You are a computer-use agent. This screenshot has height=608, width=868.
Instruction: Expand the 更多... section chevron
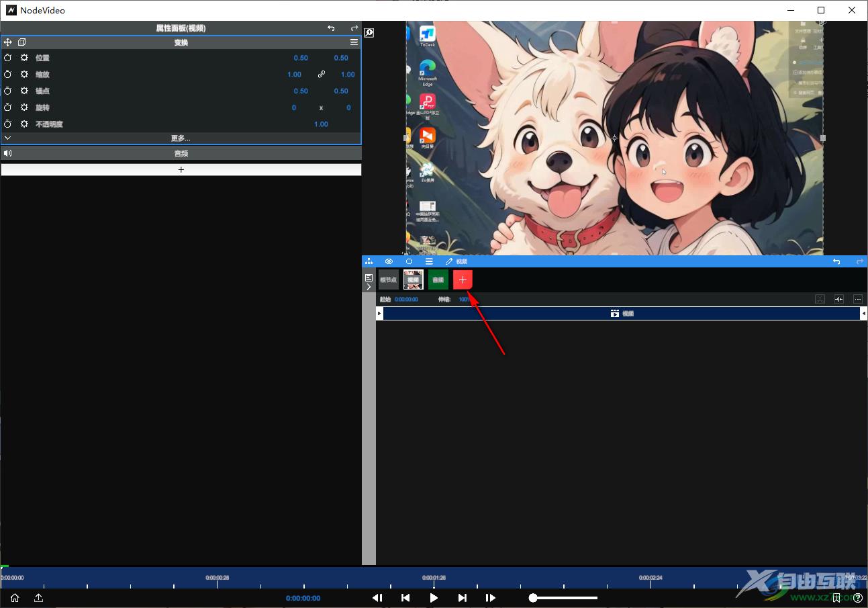(x=7, y=138)
